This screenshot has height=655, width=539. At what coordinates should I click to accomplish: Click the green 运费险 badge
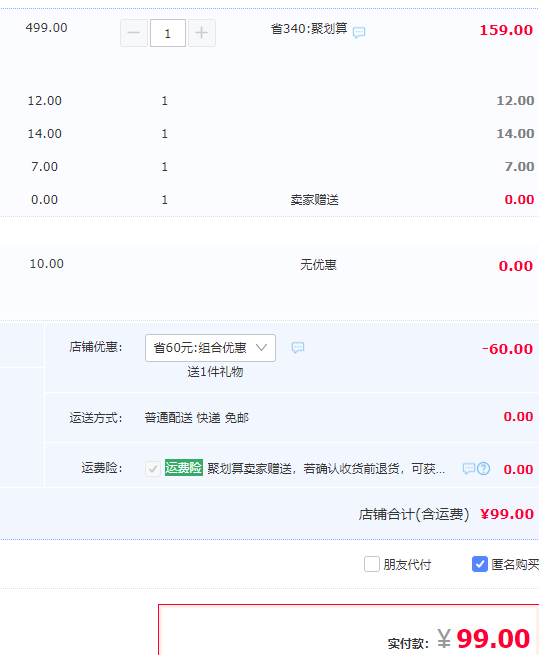coord(184,468)
